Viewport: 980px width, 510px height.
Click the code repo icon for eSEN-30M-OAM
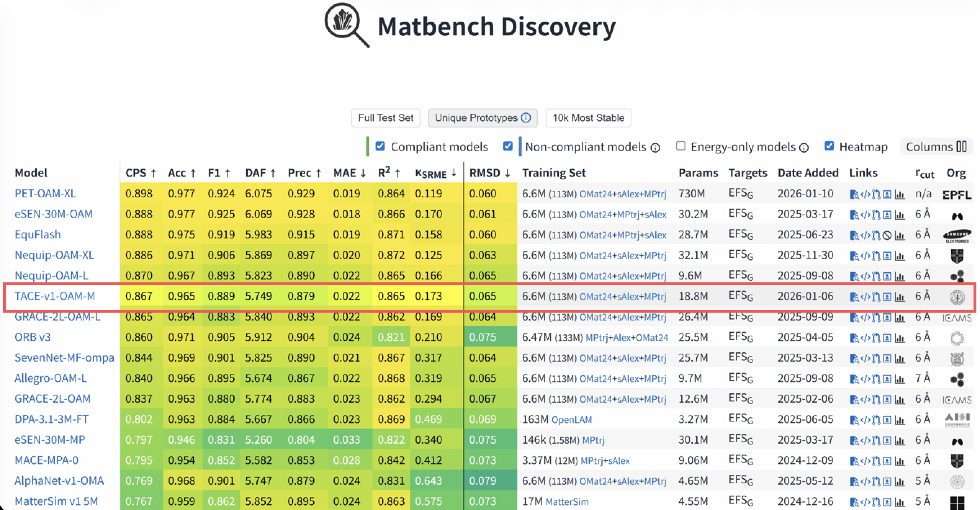pyautogui.click(x=865, y=215)
